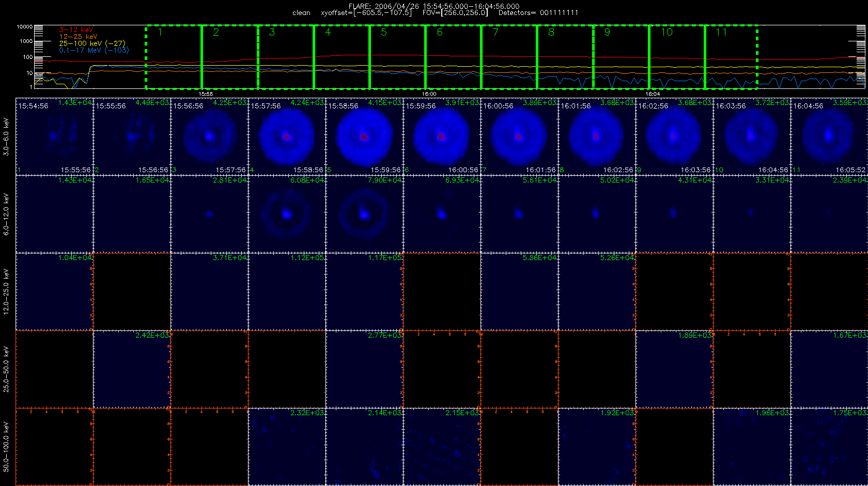Open the 3-6 keV image at 15:59:56
This screenshot has width=868, height=486.
coord(442,136)
